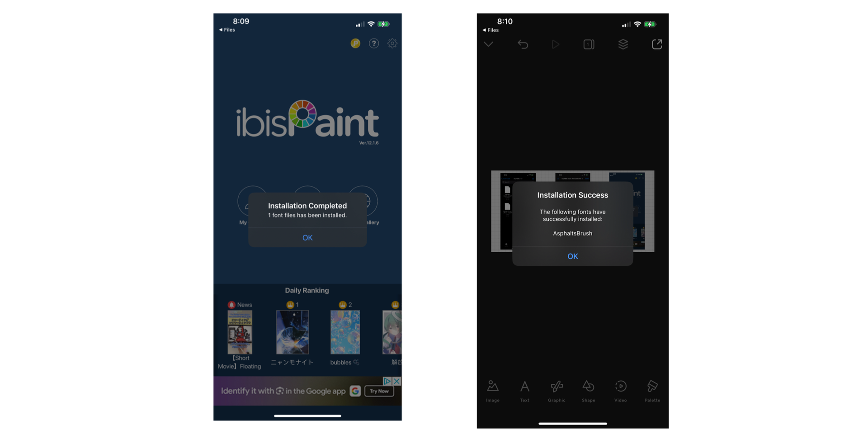Select the Video tool
This screenshot has height=434, width=868.
[x=621, y=391]
